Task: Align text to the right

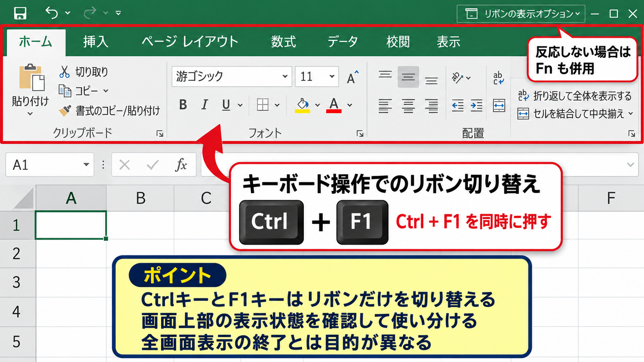Action: click(431, 106)
